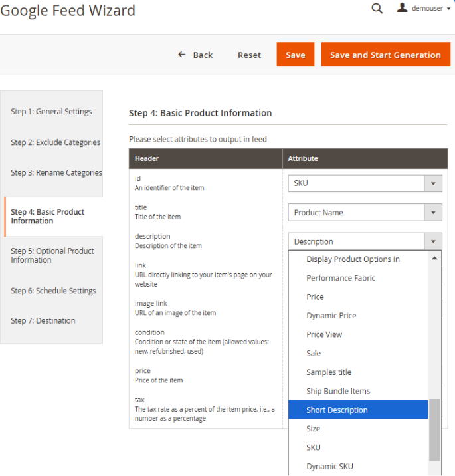Open Step 7: Destination tab
Viewport: 455px width, 476px height.
point(43,321)
